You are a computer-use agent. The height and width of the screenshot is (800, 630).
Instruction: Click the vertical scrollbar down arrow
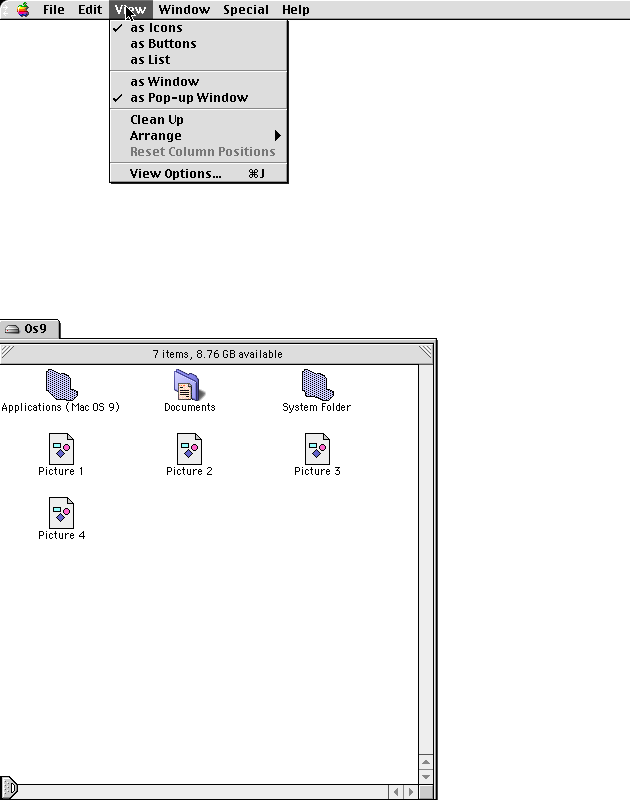tap(426, 777)
